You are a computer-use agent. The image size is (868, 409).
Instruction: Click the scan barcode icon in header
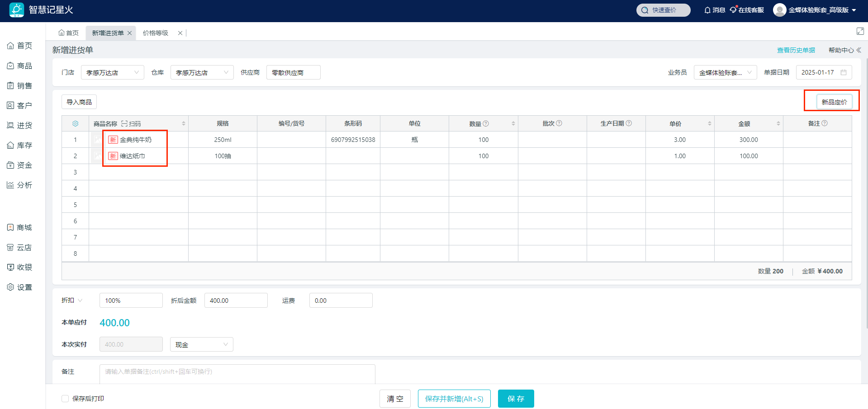[x=124, y=123]
